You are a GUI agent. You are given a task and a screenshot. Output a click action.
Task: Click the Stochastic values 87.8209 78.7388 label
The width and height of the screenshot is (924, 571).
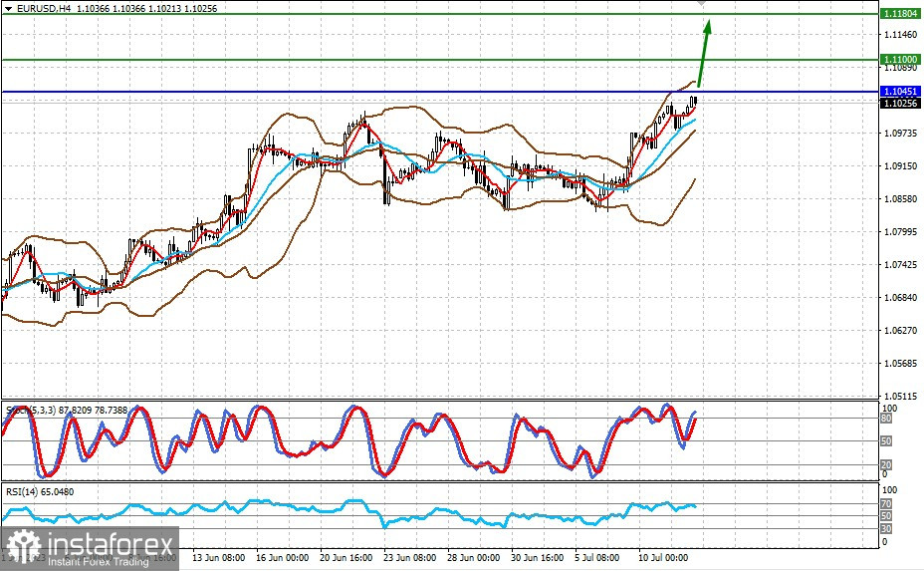pyautogui.click(x=93, y=410)
